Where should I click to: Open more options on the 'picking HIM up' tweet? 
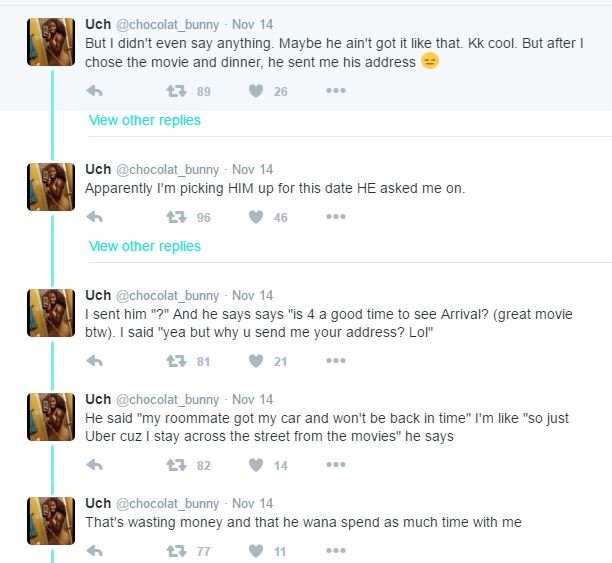(x=335, y=217)
